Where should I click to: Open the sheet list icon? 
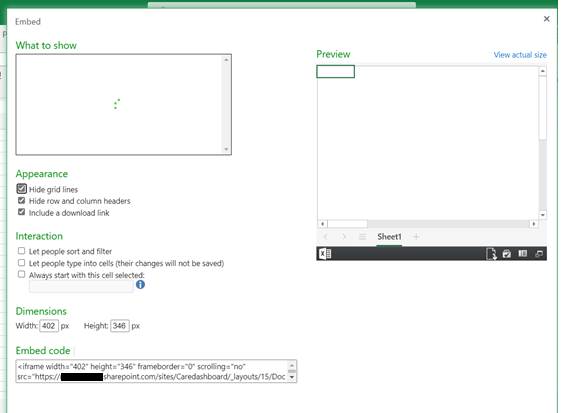click(x=362, y=237)
